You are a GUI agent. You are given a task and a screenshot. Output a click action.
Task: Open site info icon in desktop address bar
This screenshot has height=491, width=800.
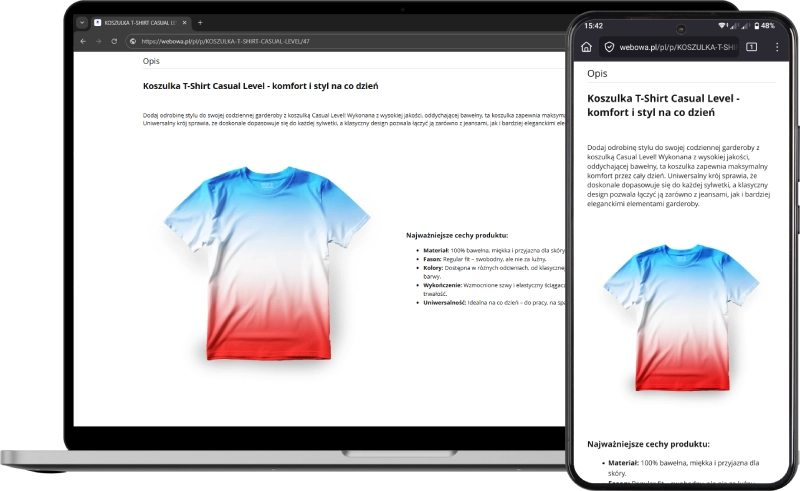[x=132, y=41]
